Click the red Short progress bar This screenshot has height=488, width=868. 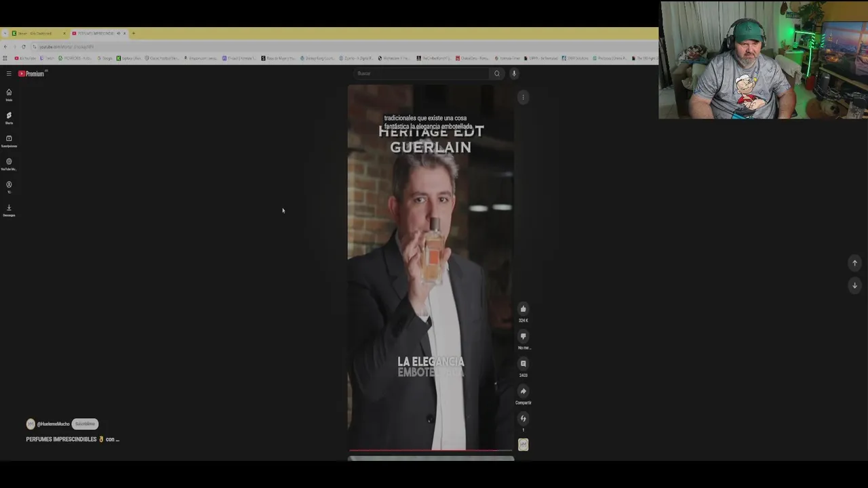tap(431, 450)
